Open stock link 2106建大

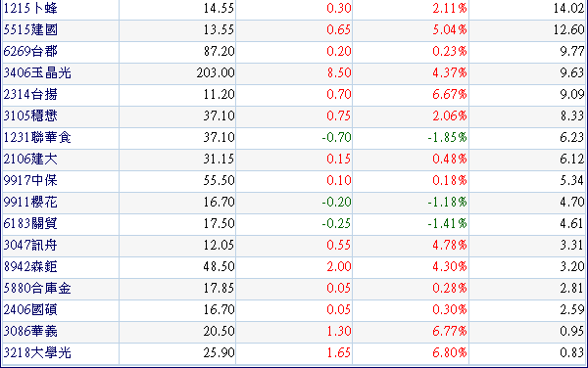coord(30,159)
